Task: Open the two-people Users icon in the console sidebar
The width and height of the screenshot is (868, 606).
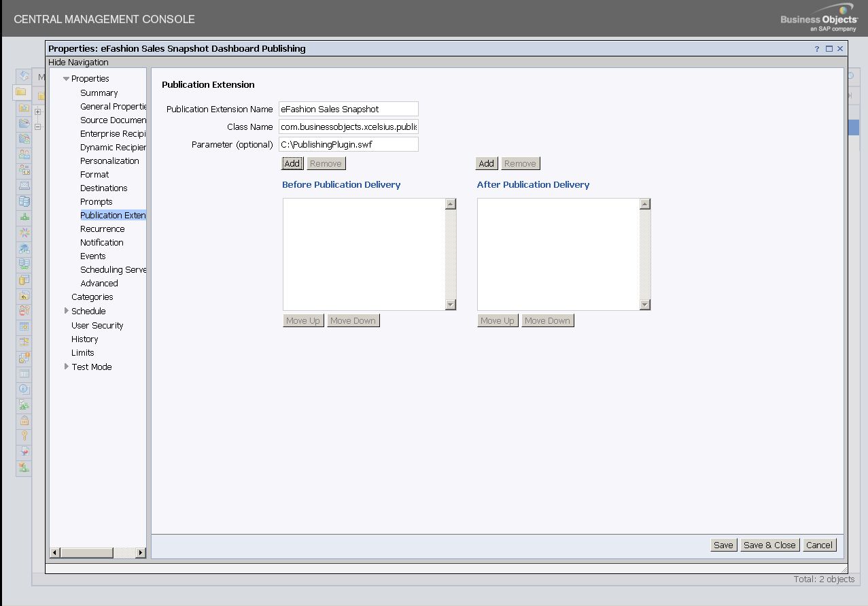Action: [x=24, y=154]
